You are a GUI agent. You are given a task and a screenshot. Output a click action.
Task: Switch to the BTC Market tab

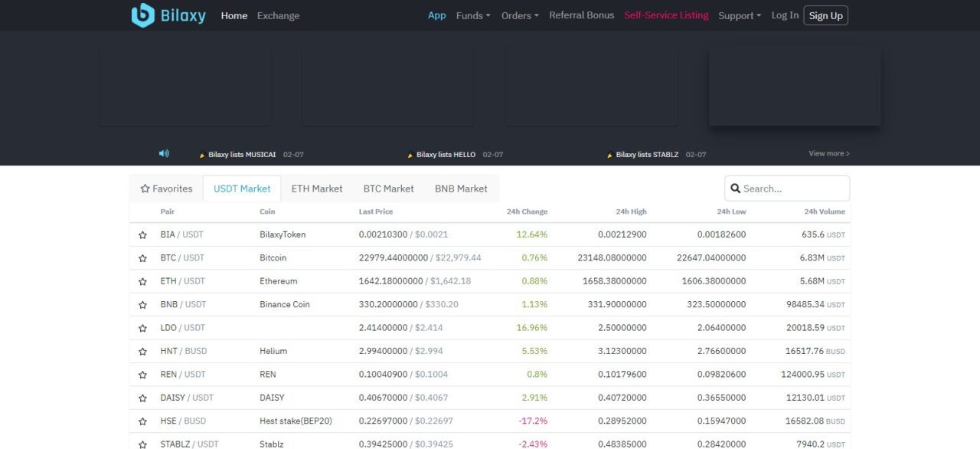[388, 188]
